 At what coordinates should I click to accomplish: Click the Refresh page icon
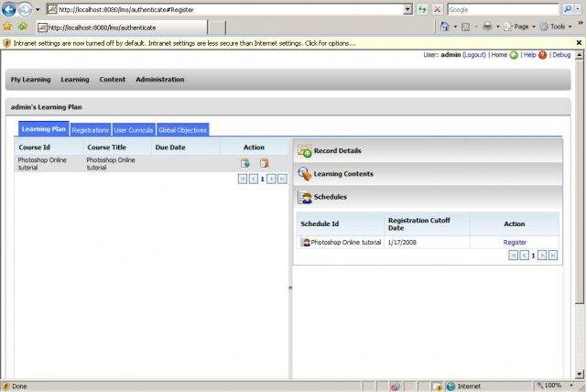[422, 10]
